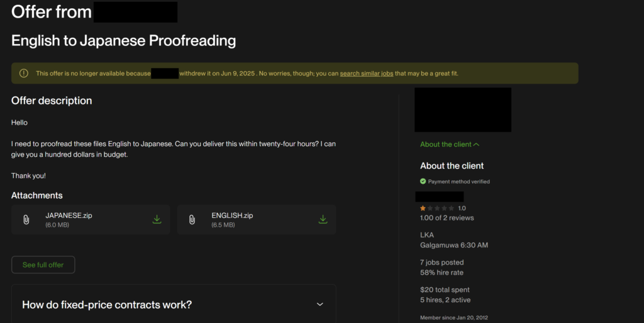Screen dimensions: 644x323
Task: Click the redacted client name above the rating
Action: tap(440, 196)
